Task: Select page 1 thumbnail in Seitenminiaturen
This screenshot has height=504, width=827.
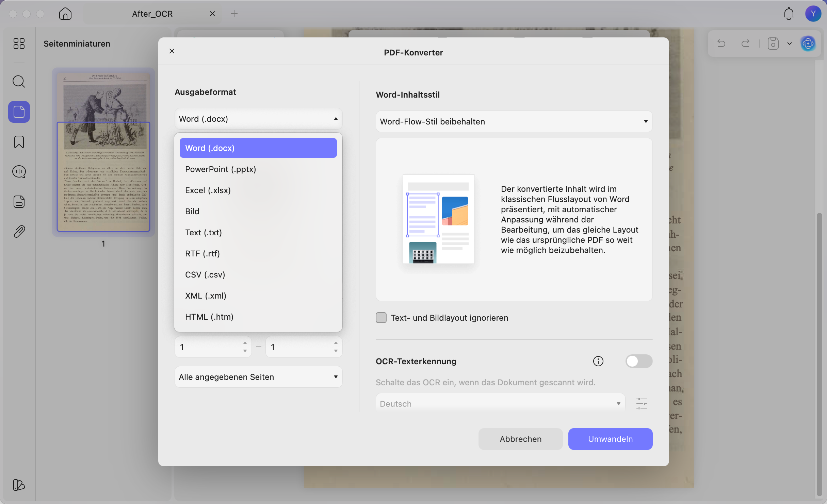Action: [x=103, y=152]
